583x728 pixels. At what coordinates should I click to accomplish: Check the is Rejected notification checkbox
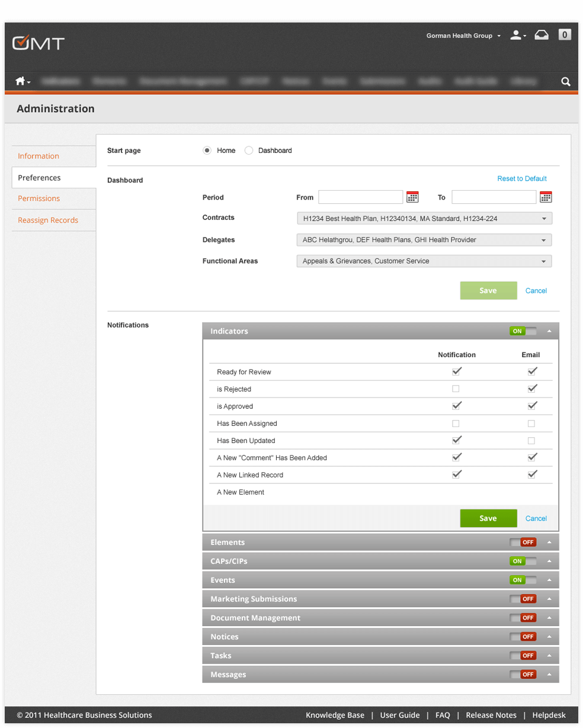click(x=456, y=389)
